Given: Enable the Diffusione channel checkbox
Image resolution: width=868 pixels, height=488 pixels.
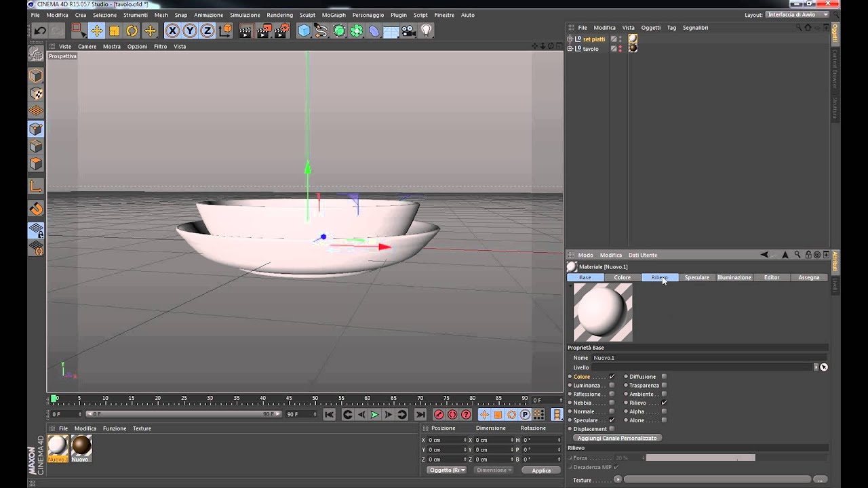Looking at the screenshot, I should pos(664,376).
